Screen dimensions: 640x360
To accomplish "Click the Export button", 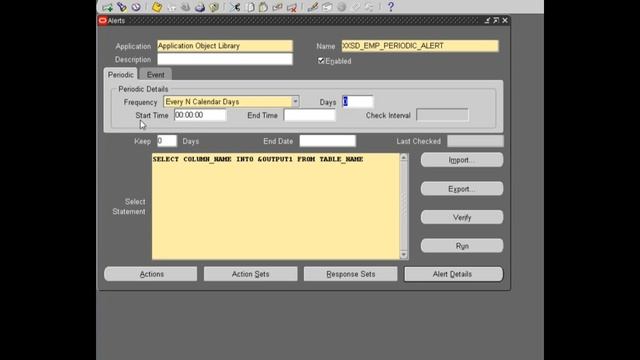I will [462, 189].
